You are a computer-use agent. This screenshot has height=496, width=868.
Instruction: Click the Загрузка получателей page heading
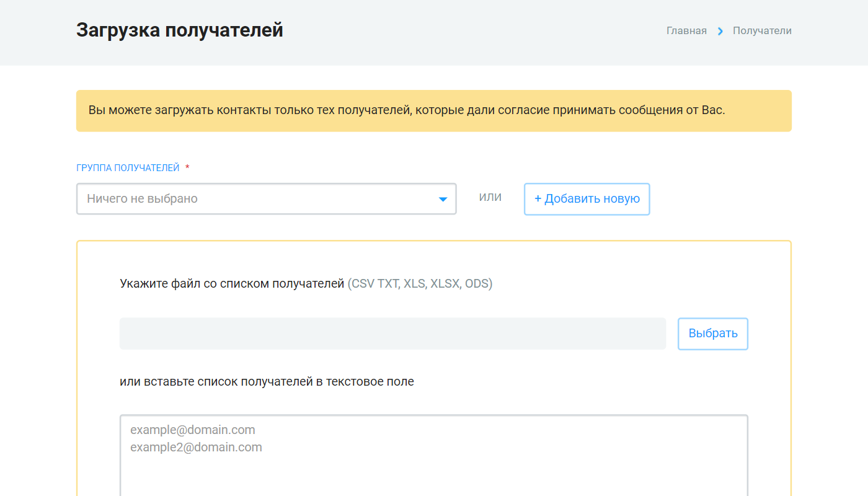180,30
